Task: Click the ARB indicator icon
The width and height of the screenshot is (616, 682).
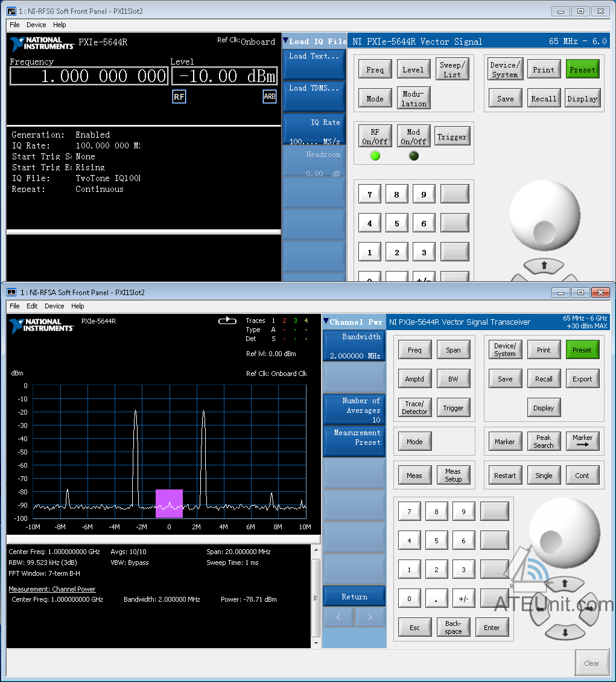Action: pos(270,97)
